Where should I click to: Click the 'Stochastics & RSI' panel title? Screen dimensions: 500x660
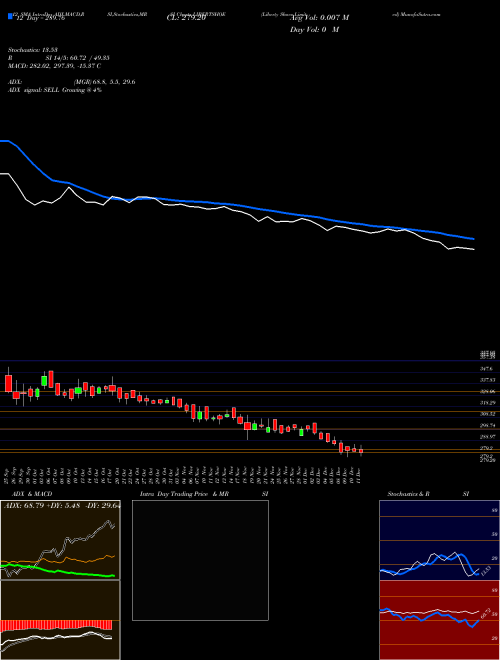point(428,494)
